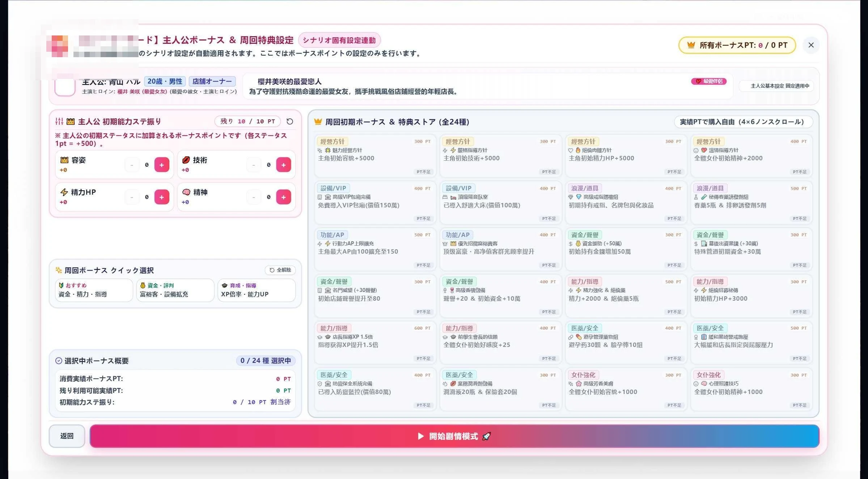Image resolution: width=868 pixels, height=479 pixels.
Task: Click the 店舗オーナー tag
Action: click(x=212, y=81)
